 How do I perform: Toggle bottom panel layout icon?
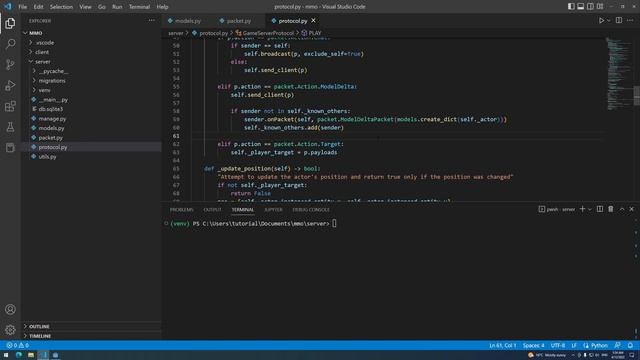[x=580, y=7]
